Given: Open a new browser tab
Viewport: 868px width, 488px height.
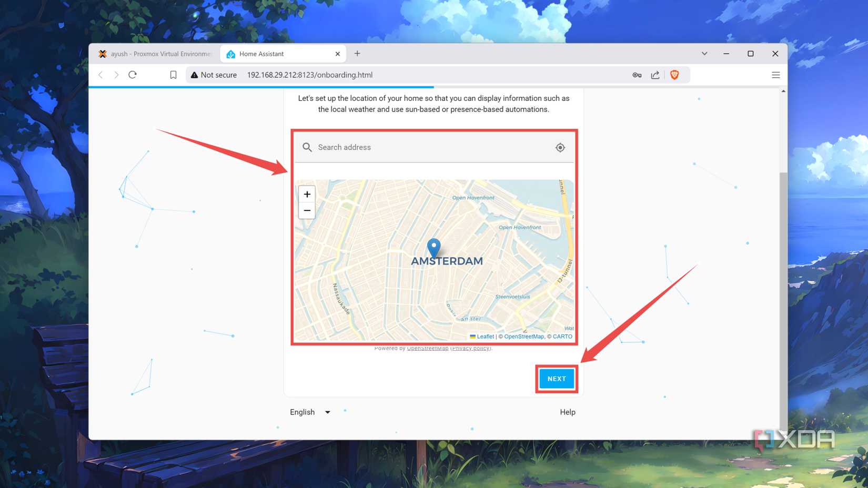Looking at the screenshot, I should 357,53.
